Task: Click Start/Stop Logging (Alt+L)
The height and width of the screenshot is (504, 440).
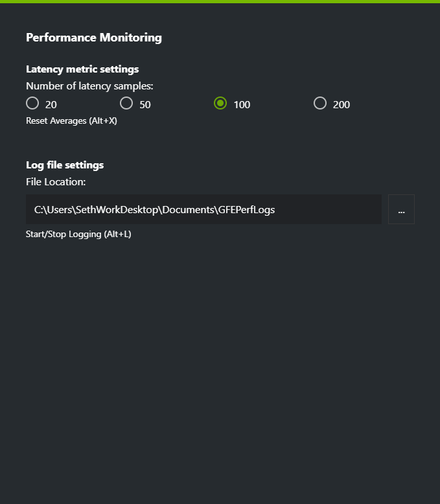Action: pyautogui.click(x=78, y=234)
